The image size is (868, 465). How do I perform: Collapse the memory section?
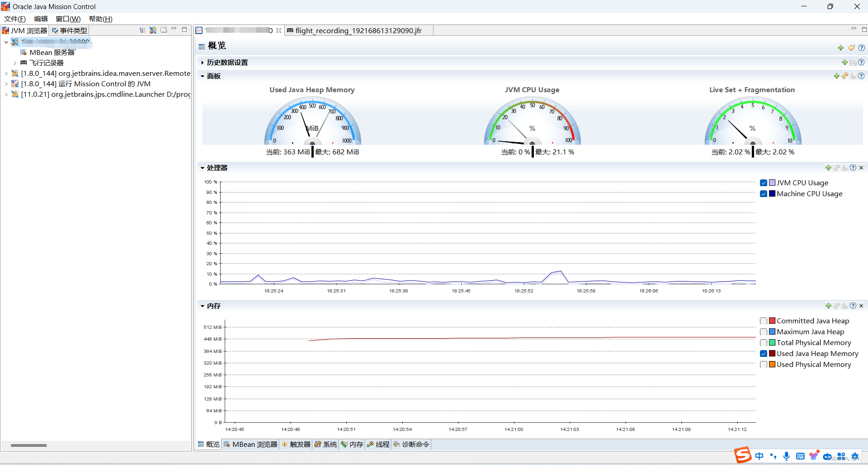202,306
